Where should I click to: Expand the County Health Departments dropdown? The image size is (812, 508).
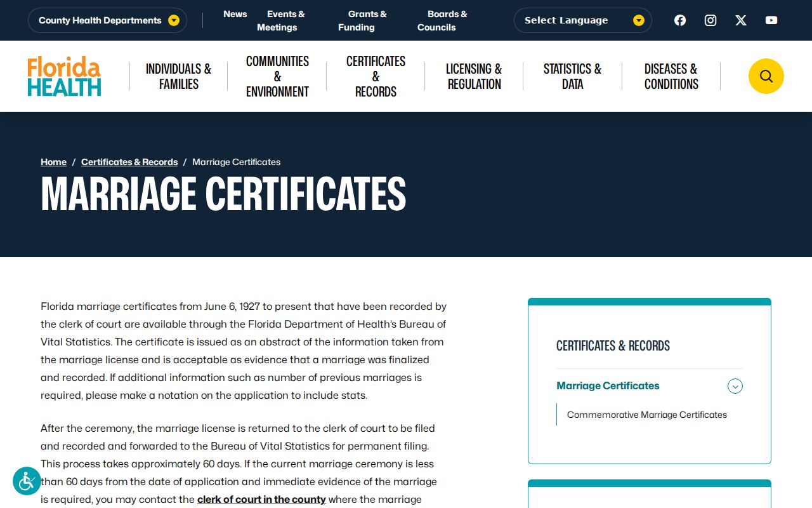click(107, 20)
